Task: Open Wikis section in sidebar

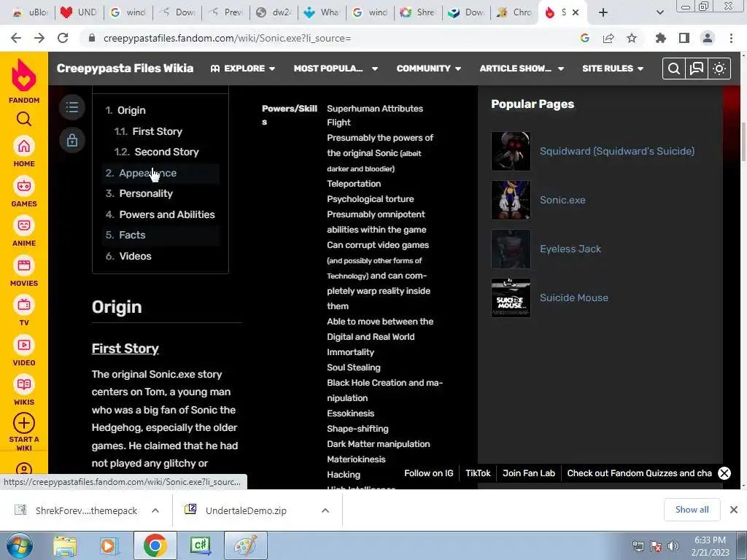Action: 24,384
